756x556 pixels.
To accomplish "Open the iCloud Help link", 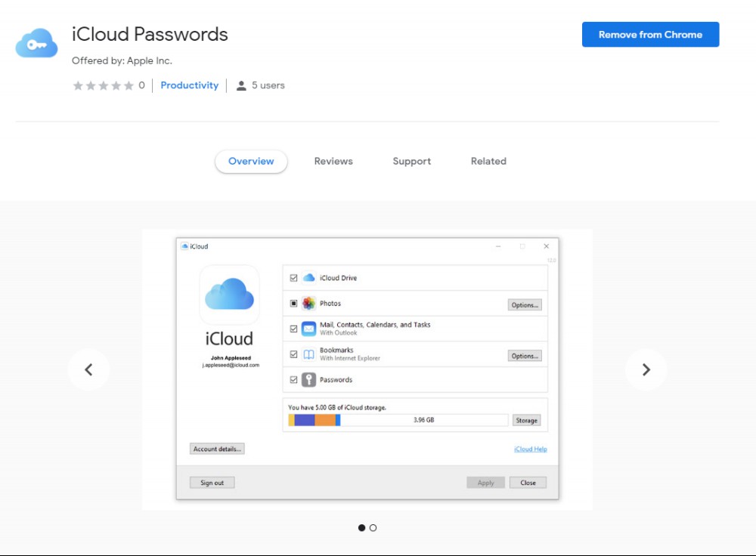I will (531, 449).
